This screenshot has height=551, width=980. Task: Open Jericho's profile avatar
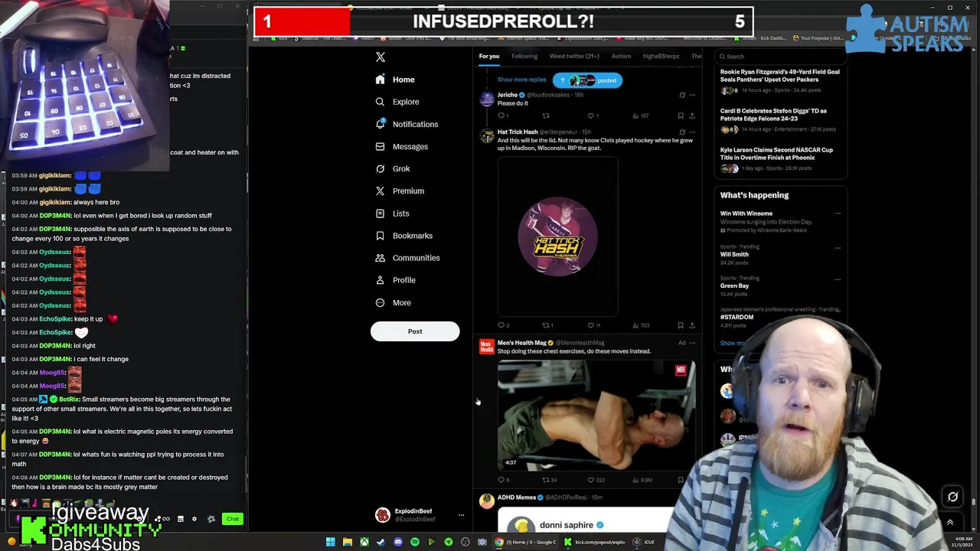[487, 99]
